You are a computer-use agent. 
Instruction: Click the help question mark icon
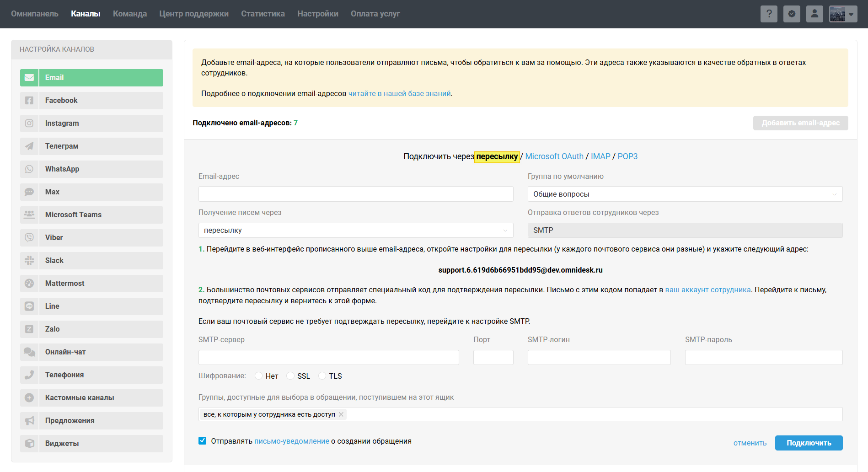pyautogui.click(x=769, y=14)
